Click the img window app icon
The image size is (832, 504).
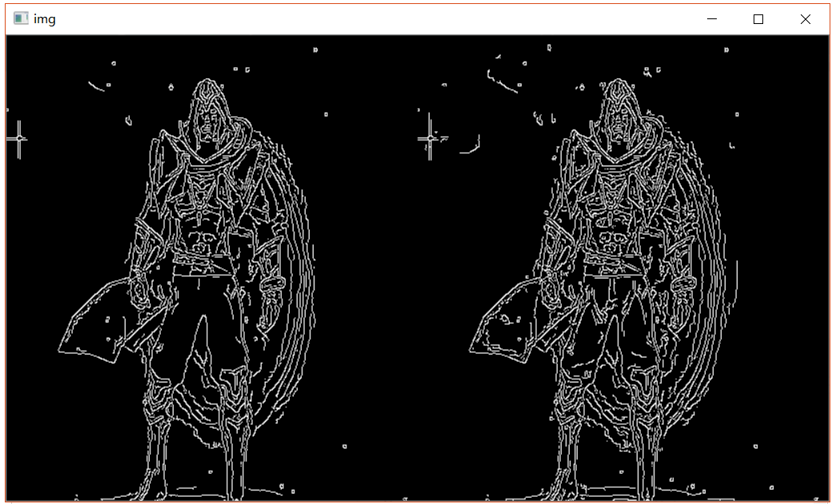(21, 18)
